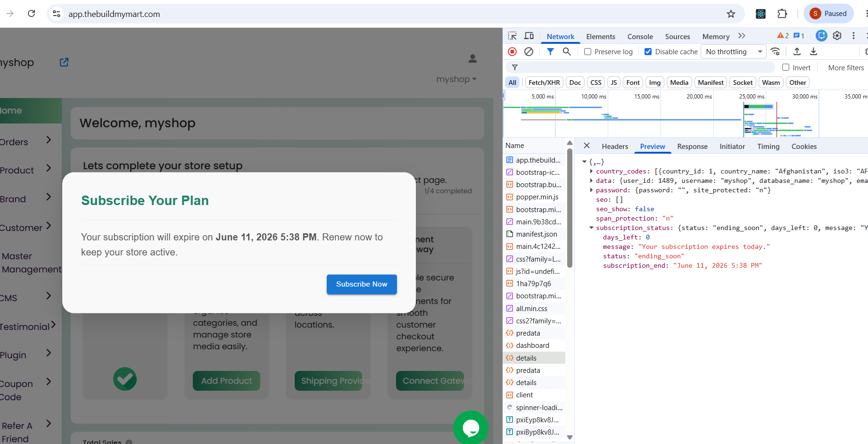The image size is (868, 444).
Task: Open the green live chat bubble
Action: pos(471,427)
